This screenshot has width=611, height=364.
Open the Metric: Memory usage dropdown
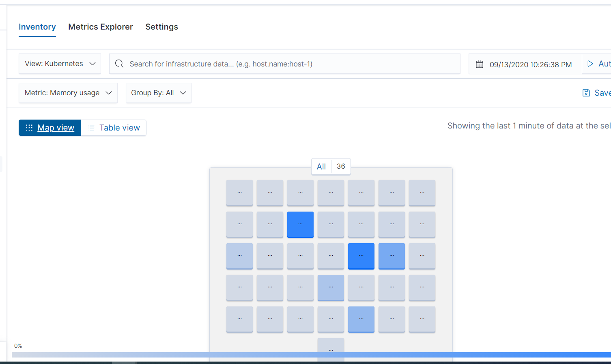(x=68, y=93)
